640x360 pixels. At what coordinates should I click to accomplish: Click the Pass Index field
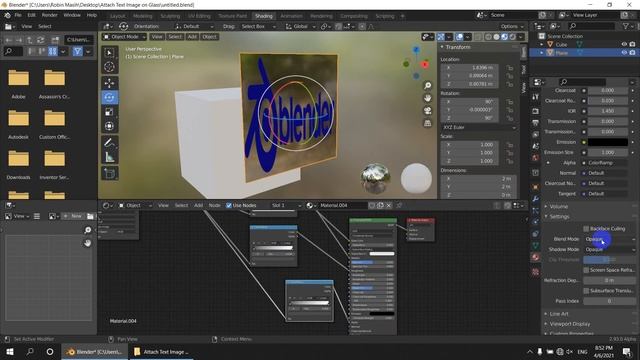point(610,301)
